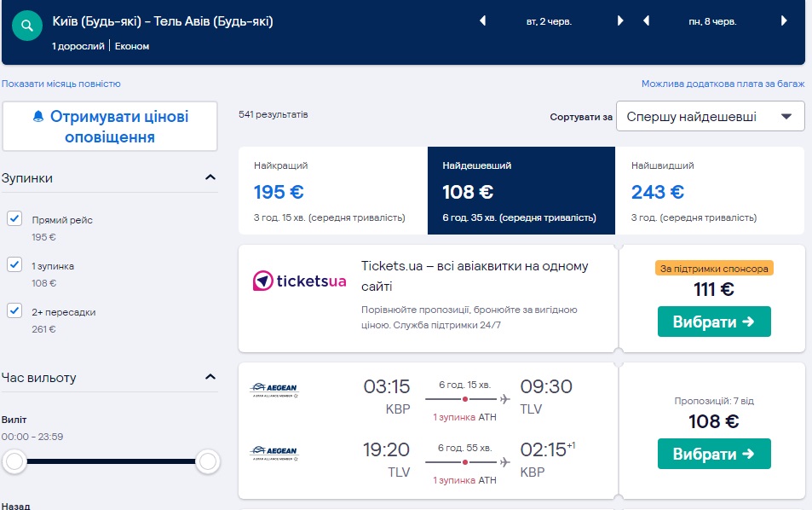Click Отримувати цінові оповіщення button
812x510 pixels.
pos(110,126)
